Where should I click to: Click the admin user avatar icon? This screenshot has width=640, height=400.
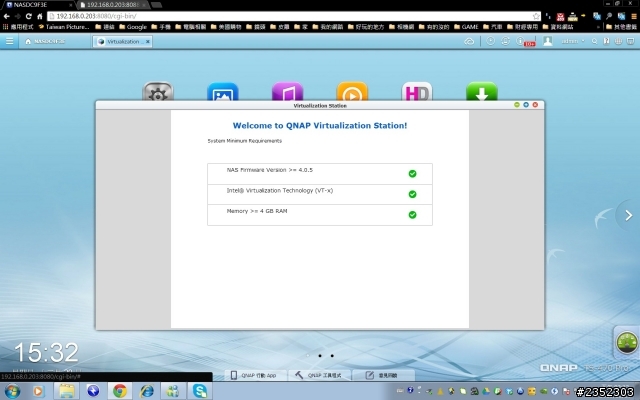point(547,41)
